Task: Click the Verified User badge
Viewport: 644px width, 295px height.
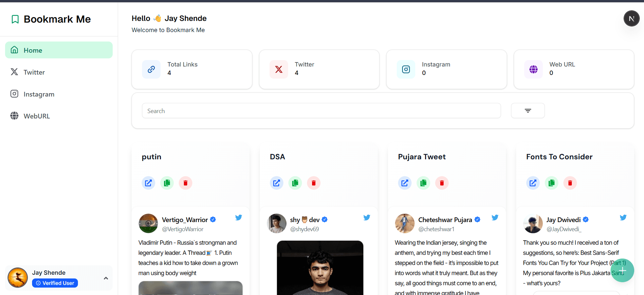Action: (x=55, y=283)
